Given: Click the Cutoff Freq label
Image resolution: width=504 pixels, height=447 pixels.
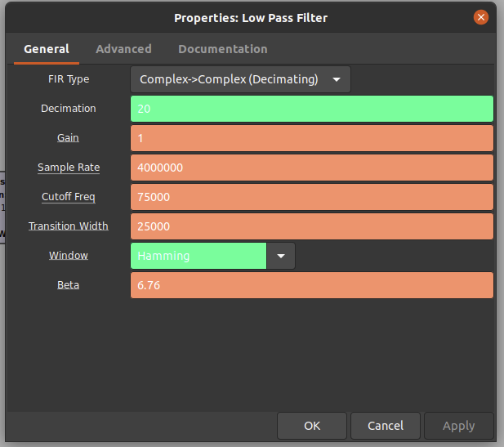Looking at the screenshot, I should (x=69, y=197).
